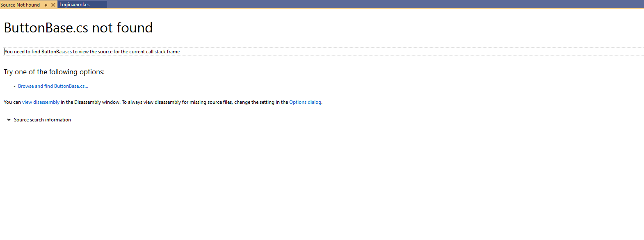Expand the Source search information label
Viewport: 644px width, 240px height.
pyautogui.click(x=42, y=120)
